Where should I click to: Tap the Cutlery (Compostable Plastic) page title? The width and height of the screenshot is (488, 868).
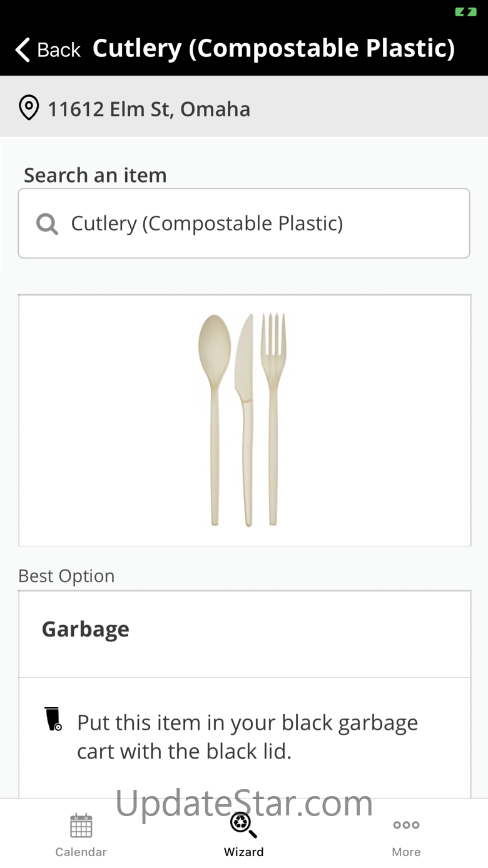pos(273,49)
